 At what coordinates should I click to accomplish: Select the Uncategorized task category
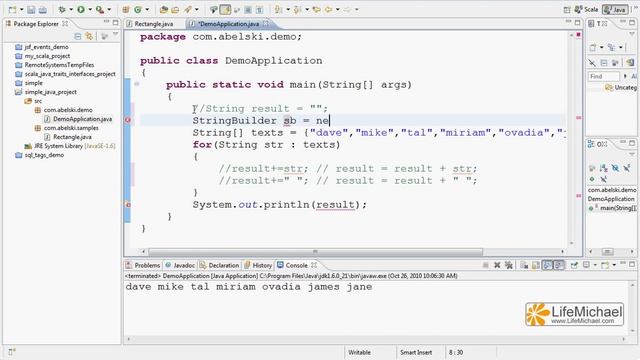pos(621,87)
